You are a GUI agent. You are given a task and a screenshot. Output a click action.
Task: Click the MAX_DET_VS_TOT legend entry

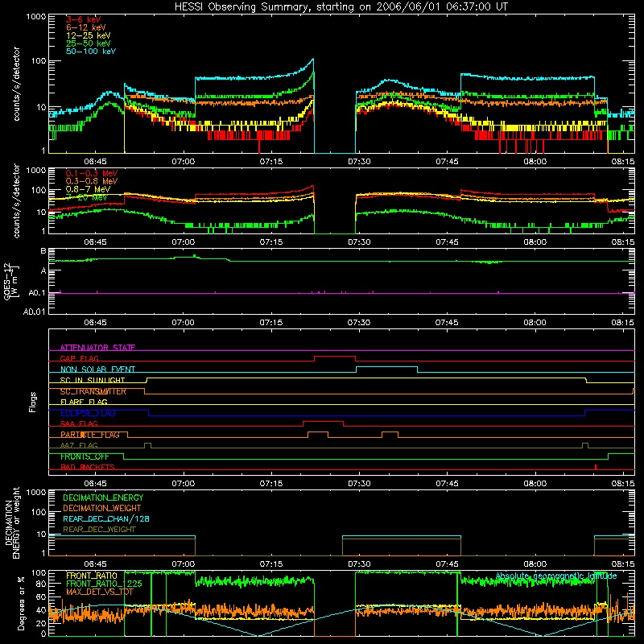pyautogui.click(x=100, y=592)
